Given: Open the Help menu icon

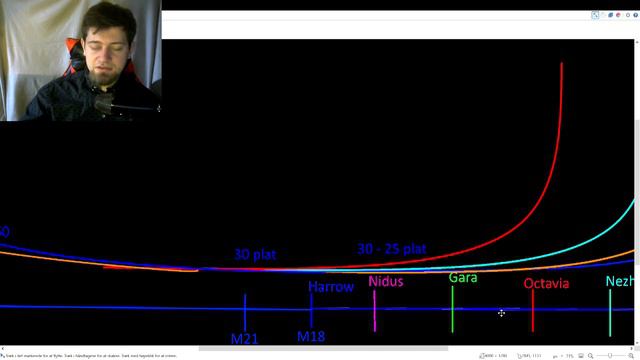Looking at the screenshot, I should coord(636,15).
